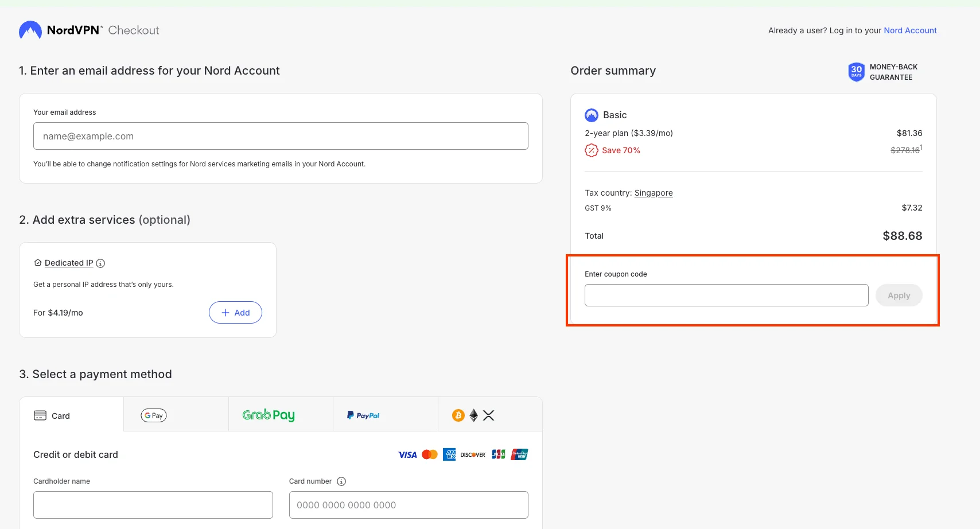Click the 30-day money-back guarantee badge
Viewport: 980px width, 529px height.
click(x=857, y=72)
